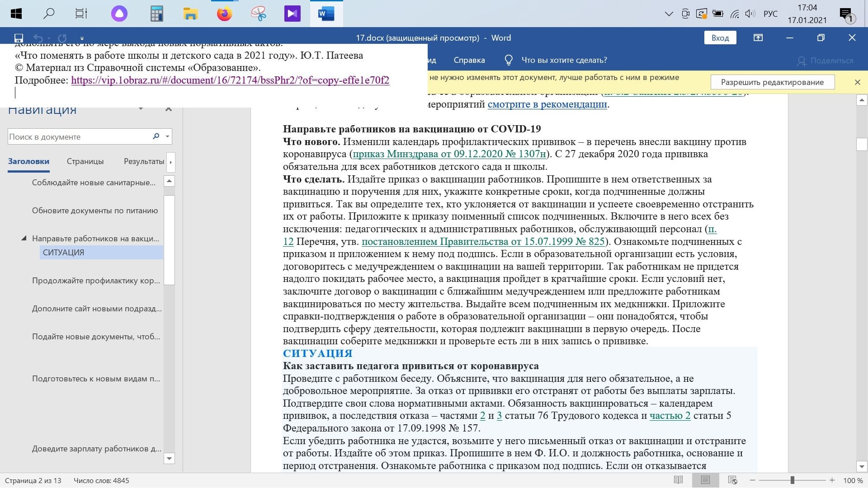The width and height of the screenshot is (868, 488).
Task: Click link 3 before статьи 76
Action: point(499,416)
